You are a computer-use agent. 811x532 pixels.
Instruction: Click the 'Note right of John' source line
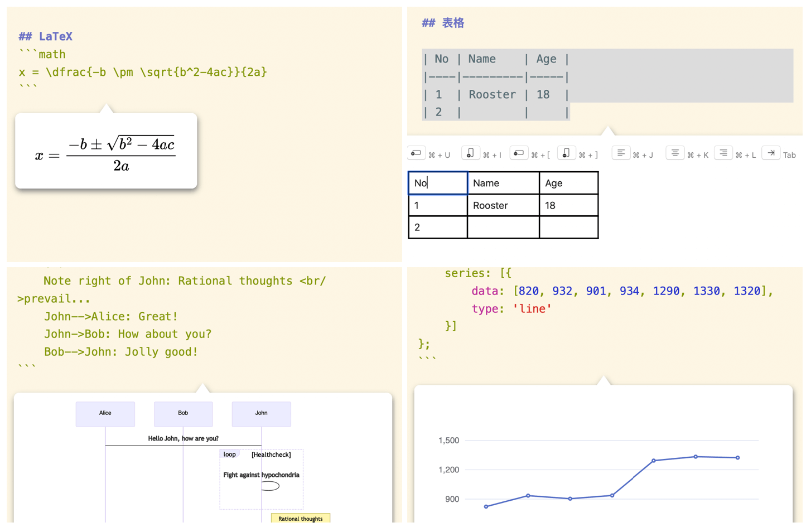tap(185, 280)
